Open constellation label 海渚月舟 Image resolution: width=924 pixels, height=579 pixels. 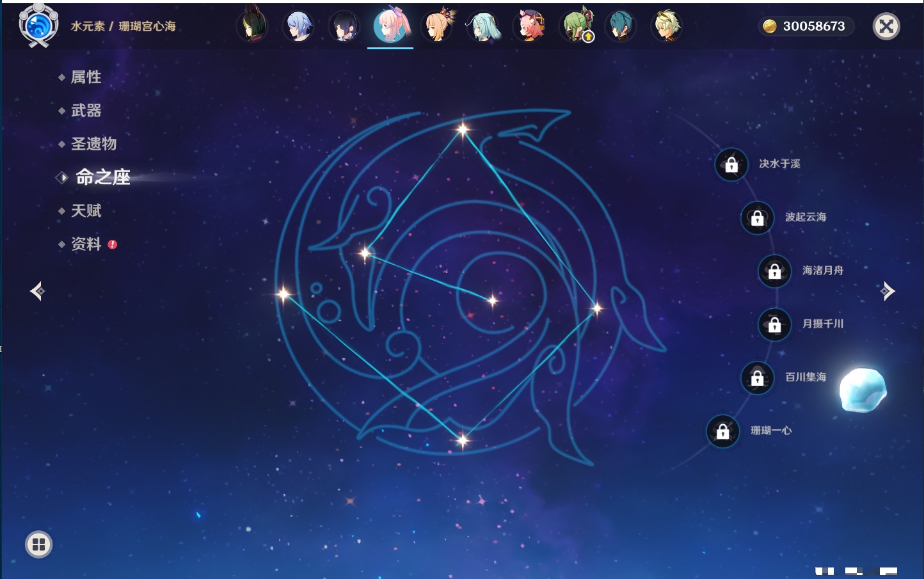(823, 271)
